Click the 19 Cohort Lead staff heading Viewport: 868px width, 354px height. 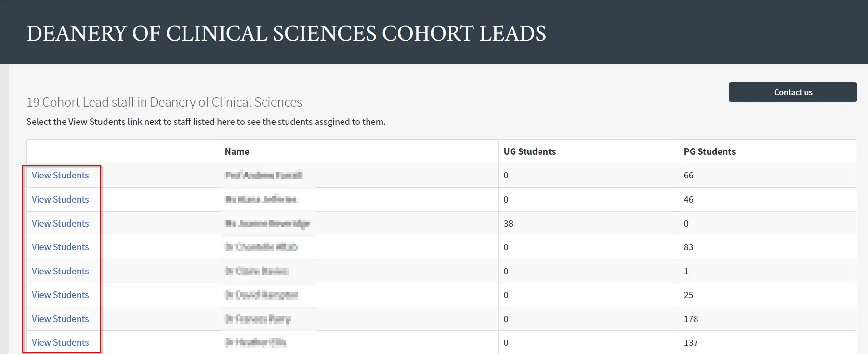click(164, 102)
